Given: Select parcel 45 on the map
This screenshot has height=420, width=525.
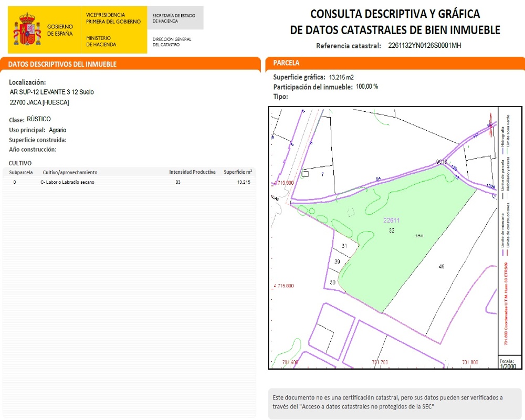Looking at the screenshot, I should (442, 267).
